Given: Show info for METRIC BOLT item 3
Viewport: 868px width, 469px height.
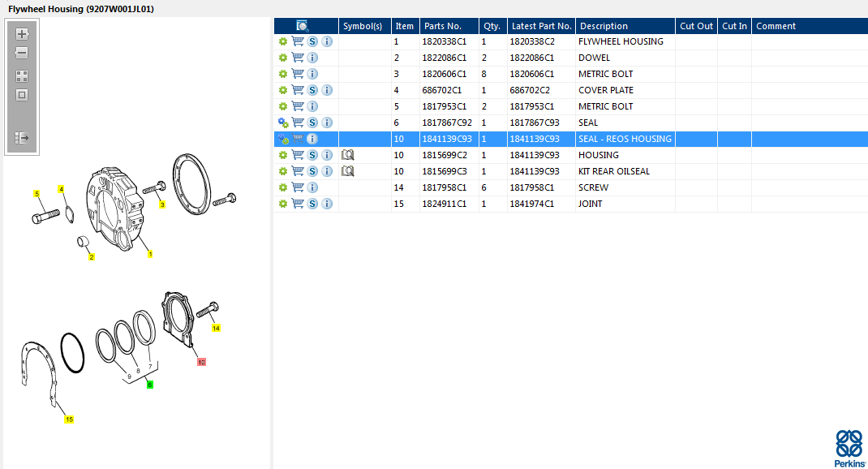Looking at the screenshot, I should coord(313,74).
